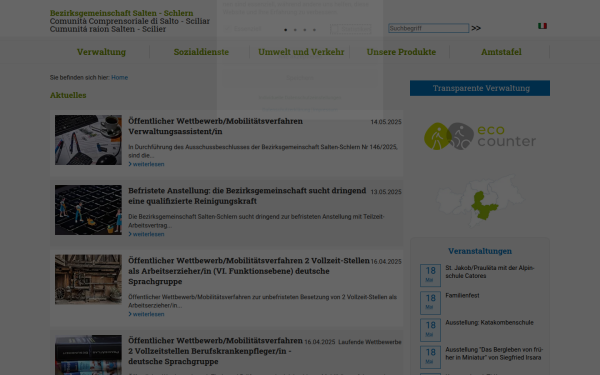Submit search with the >> arrow button
This screenshot has height=375, width=600.
[x=476, y=28]
